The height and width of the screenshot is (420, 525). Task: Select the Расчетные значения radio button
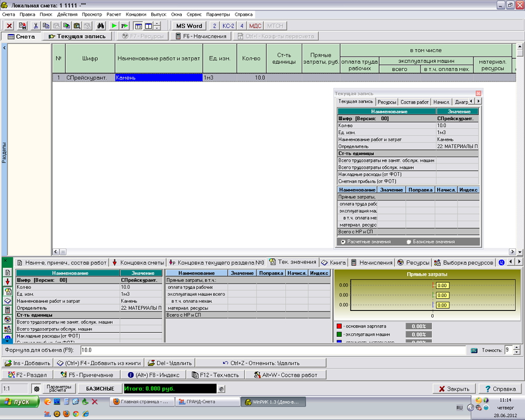pos(343,241)
